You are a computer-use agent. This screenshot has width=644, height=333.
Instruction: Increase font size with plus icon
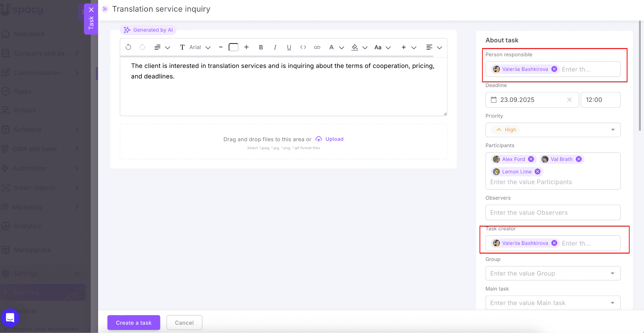click(x=247, y=47)
